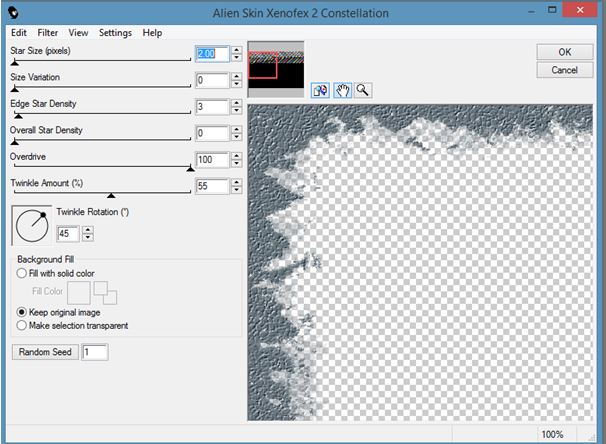Maximize the Constellation dialog window

[552, 10]
